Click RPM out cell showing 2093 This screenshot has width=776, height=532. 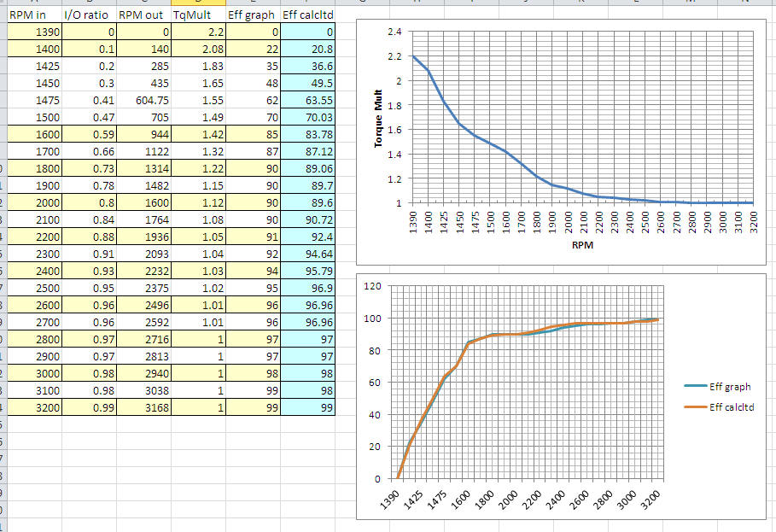coord(143,254)
